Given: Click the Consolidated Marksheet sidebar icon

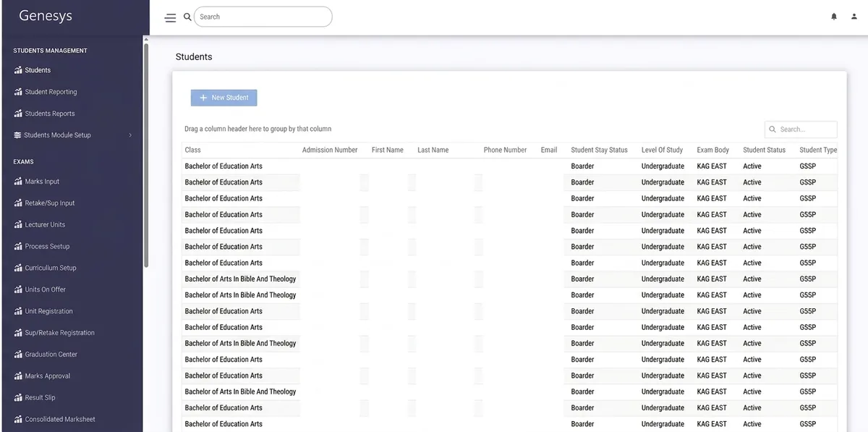Looking at the screenshot, I should point(18,419).
